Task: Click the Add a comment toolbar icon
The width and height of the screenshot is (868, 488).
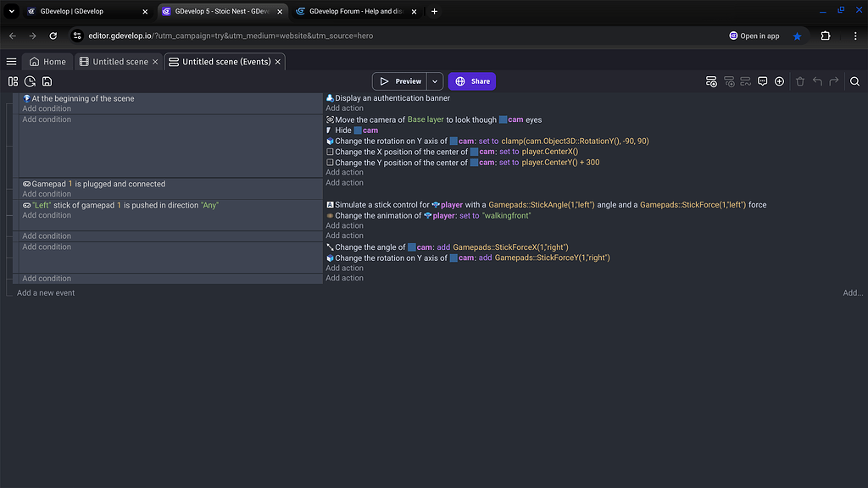Action: [762, 81]
